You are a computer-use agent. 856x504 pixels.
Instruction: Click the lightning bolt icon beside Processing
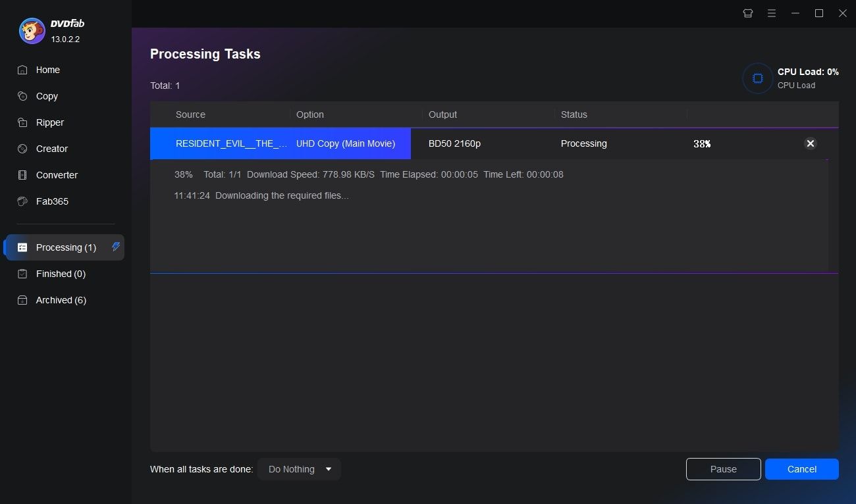(x=116, y=247)
